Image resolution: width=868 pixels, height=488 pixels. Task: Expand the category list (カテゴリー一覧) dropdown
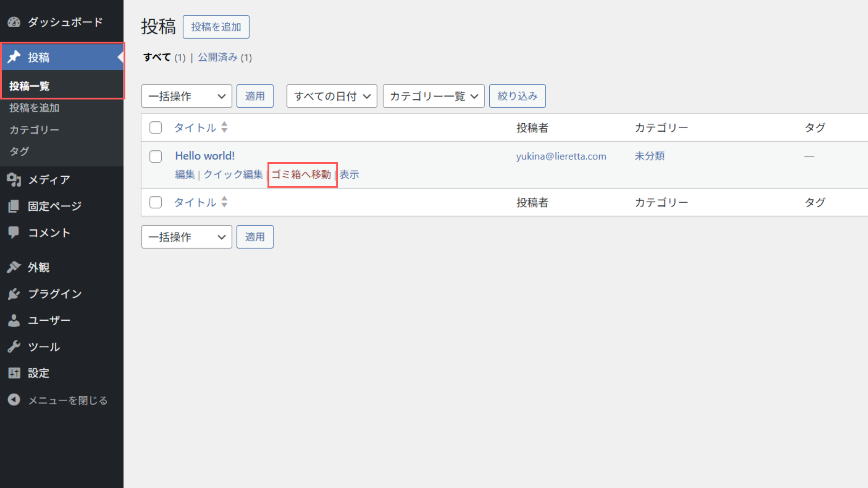[433, 96]
